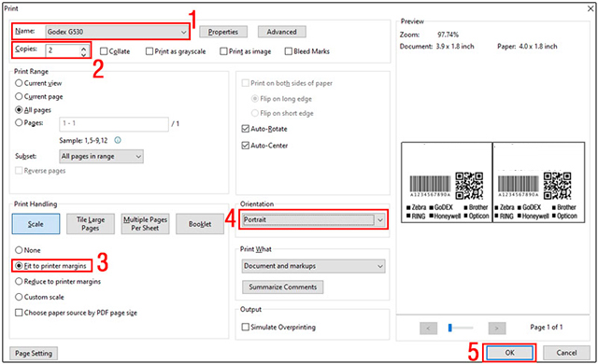The width and height of the screenshot is (598, 364).
Task: Open the Advanced print settings
Action: click(x=282, y=32)
